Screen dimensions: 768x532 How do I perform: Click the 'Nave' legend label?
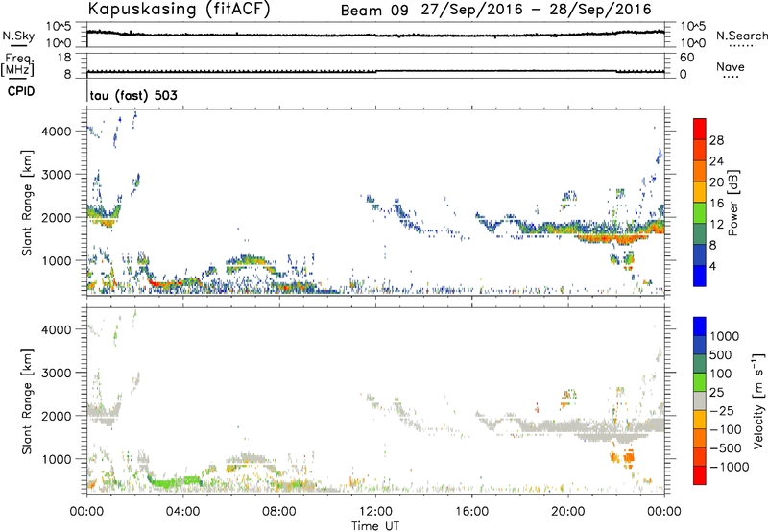click(x=731, y=67)
